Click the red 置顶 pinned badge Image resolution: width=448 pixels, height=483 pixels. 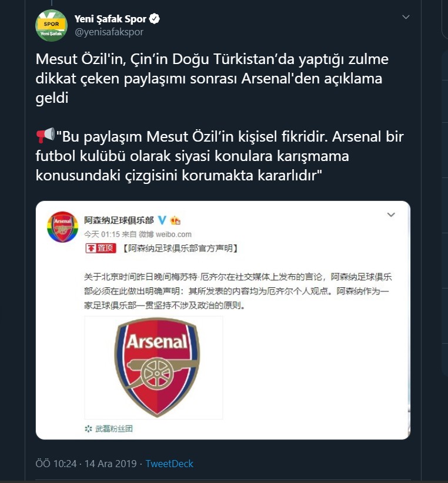101,249
